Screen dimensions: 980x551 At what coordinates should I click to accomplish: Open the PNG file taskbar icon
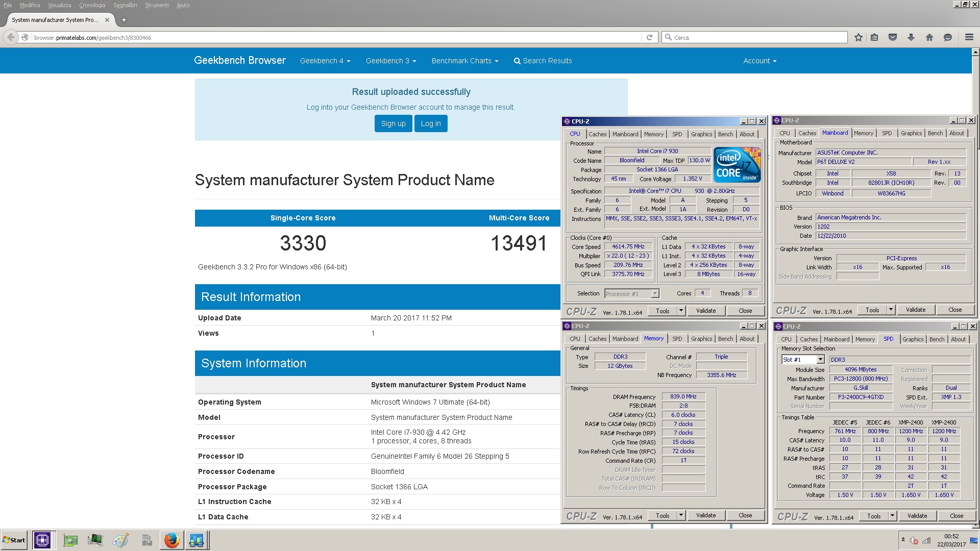click(146, 540)
